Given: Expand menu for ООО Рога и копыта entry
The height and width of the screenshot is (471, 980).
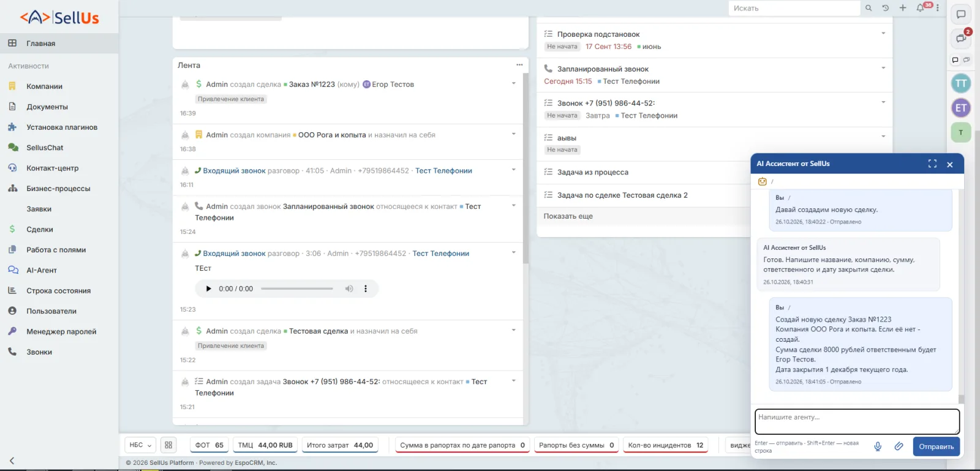Looking at the screenshot, I should [x=513, y=134].
